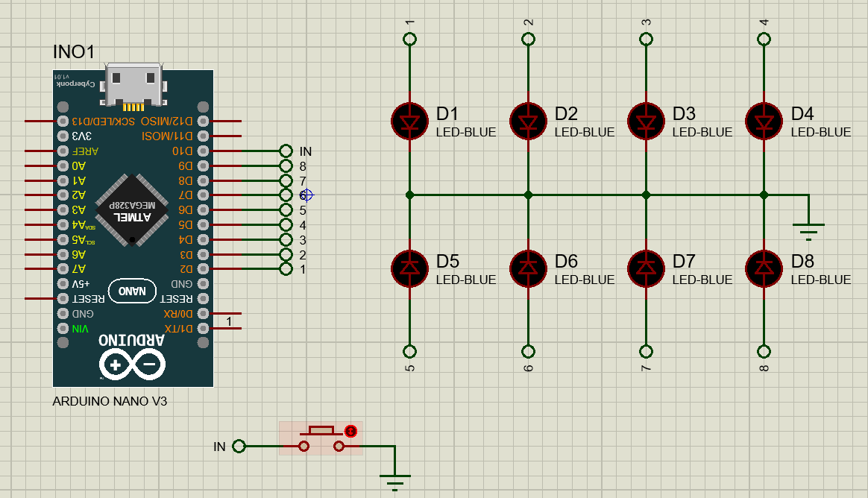Screen dimensions: 868x498
Task: Click the ground symbol right of the LEDs
Action: tap(809, 227)
